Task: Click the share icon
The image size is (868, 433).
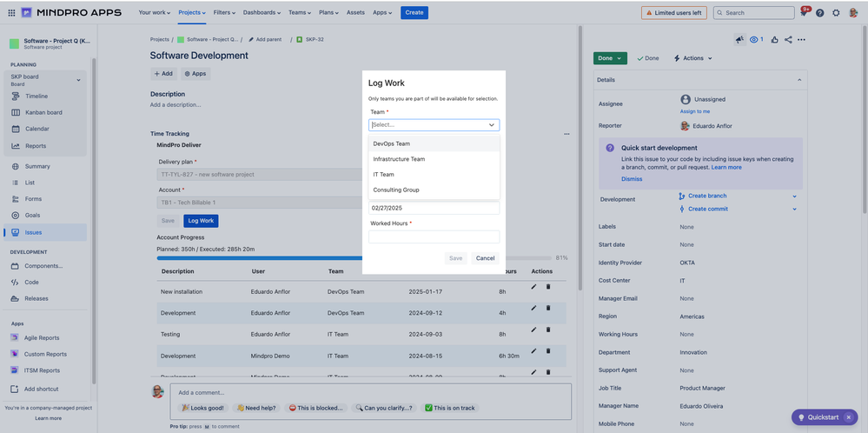Action: (788, 39)
